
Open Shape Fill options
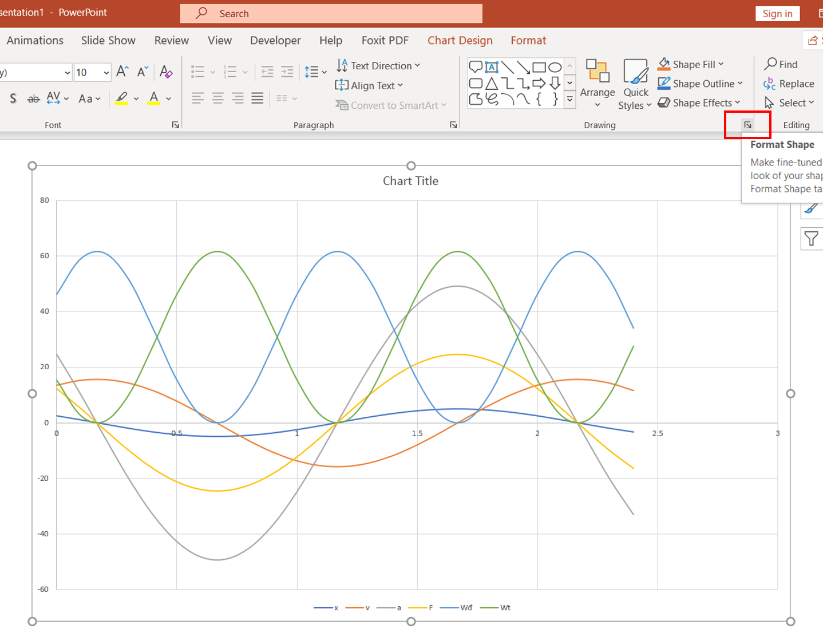click(x=691, y=64)
